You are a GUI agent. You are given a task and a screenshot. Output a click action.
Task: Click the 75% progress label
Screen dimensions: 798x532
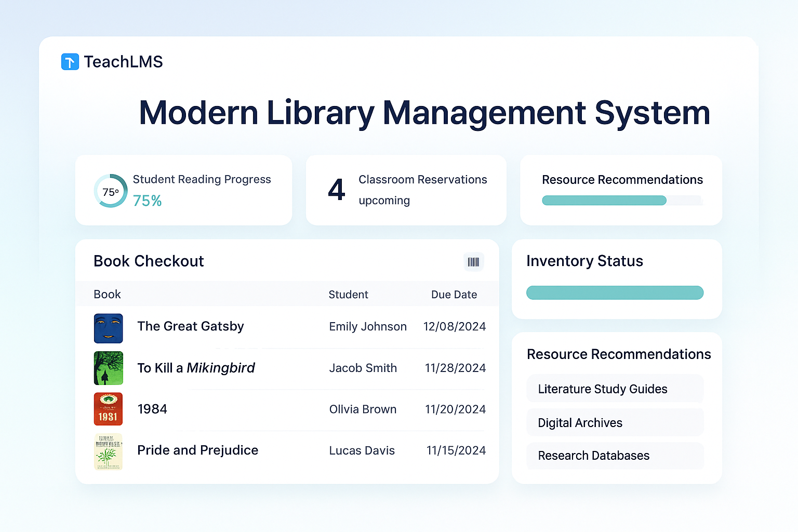coord(147,201)
